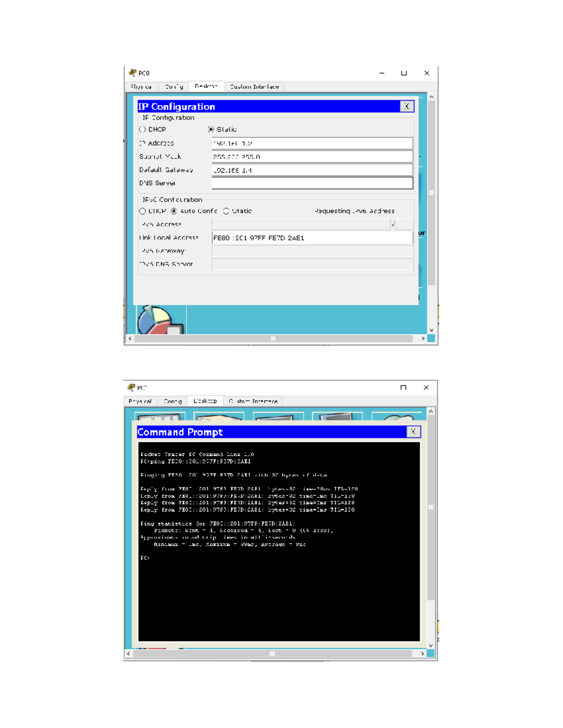
Task: Select the IPv4 Static radio button
Action: [x=211, y=129]
